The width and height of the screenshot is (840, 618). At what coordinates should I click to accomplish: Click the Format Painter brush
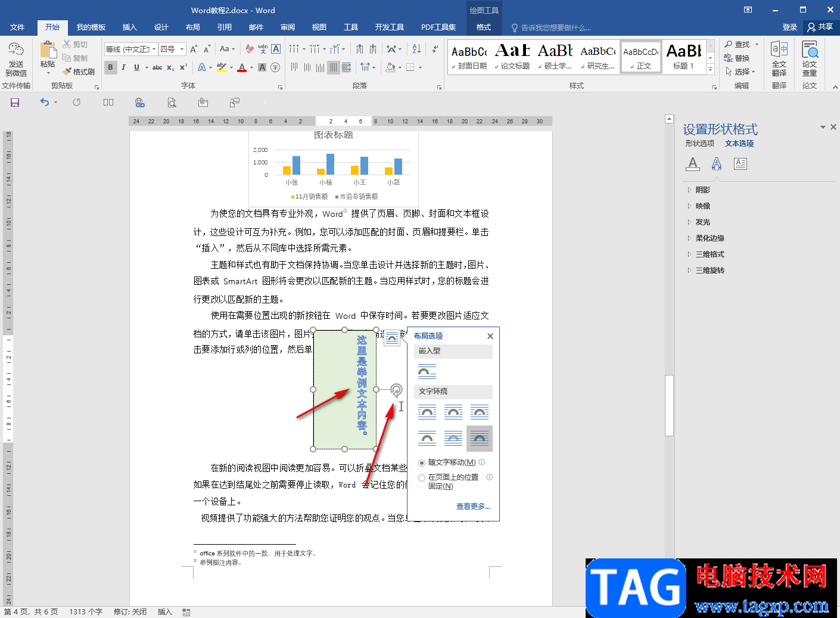coord(78,72)
